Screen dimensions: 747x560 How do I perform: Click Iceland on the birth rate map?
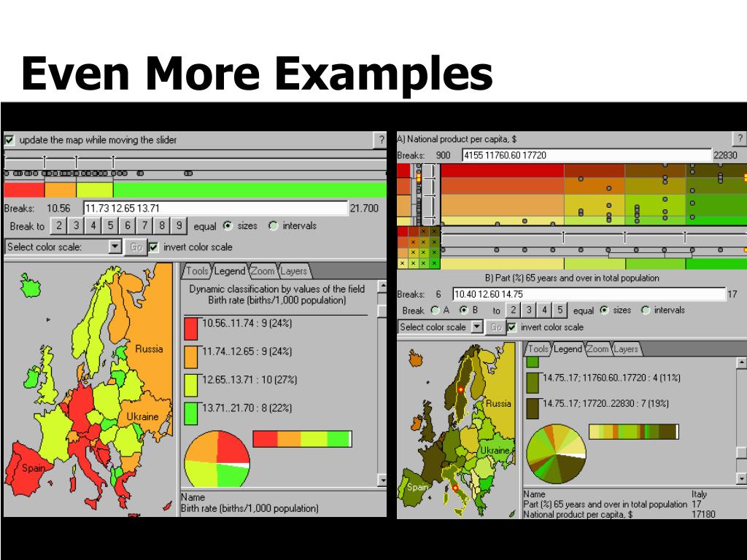[31, 286]
